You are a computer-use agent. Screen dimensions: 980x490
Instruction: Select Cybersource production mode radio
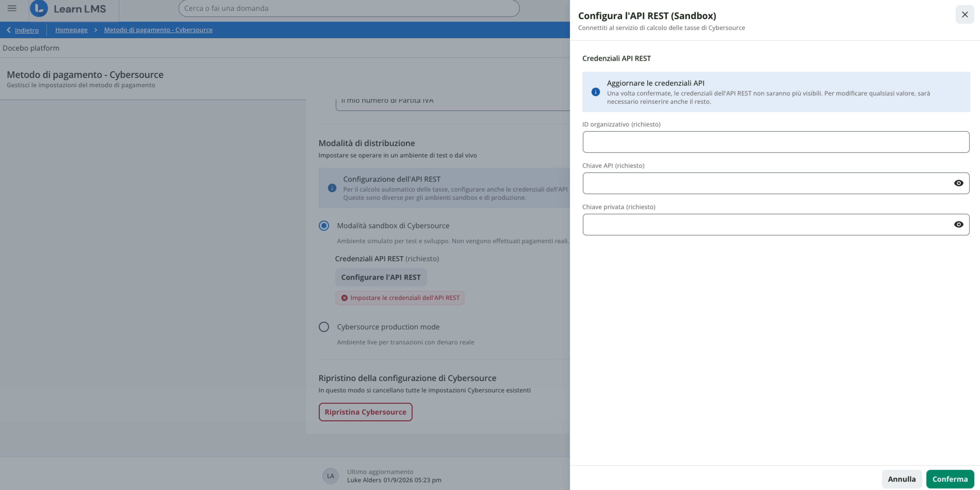[324, 327]
